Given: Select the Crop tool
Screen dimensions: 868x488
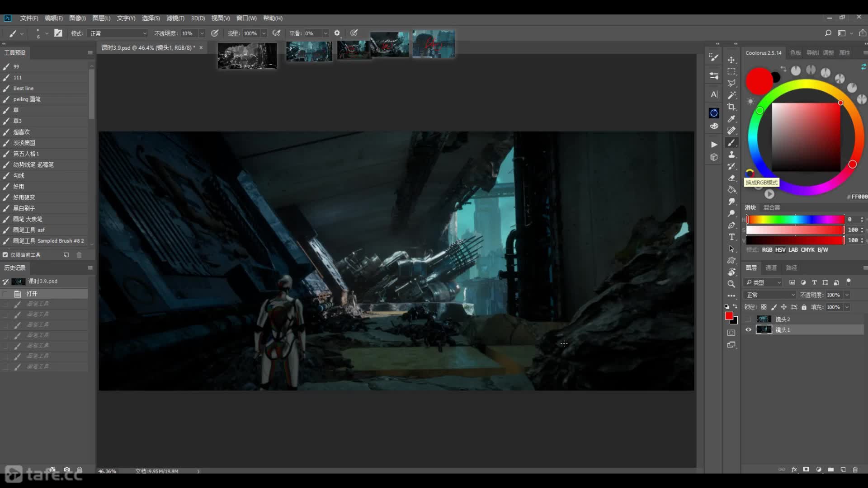Looking at the screenshot, I should pyautogui.click(x=731, y=107).
